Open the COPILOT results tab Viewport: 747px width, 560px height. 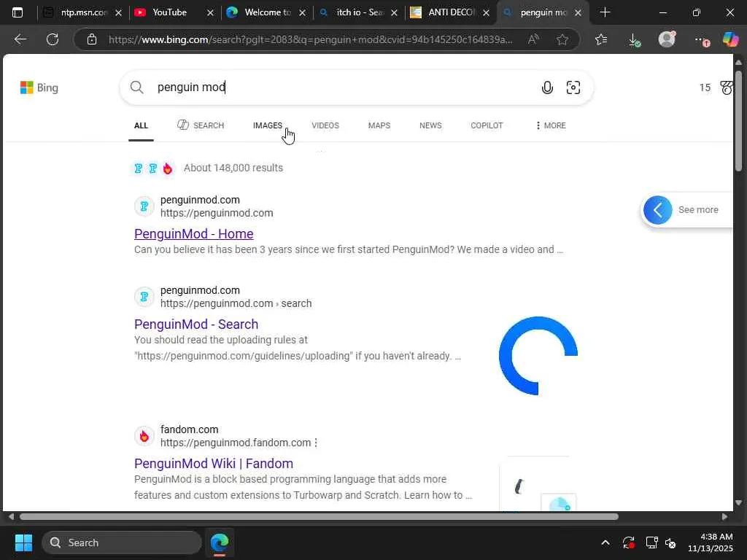[x=487, y=125]
